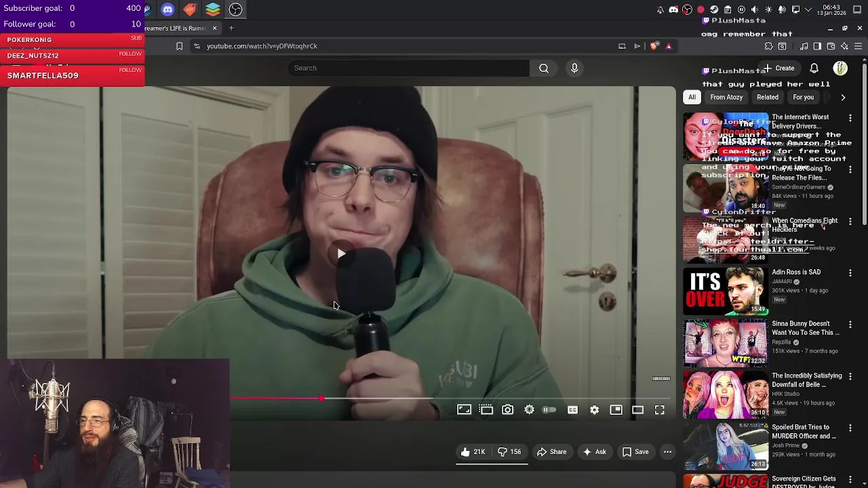Image resolution: width=868 pixels, height=488 pixels.
Task: Open a new browser tab
Action: pos(231,28)
